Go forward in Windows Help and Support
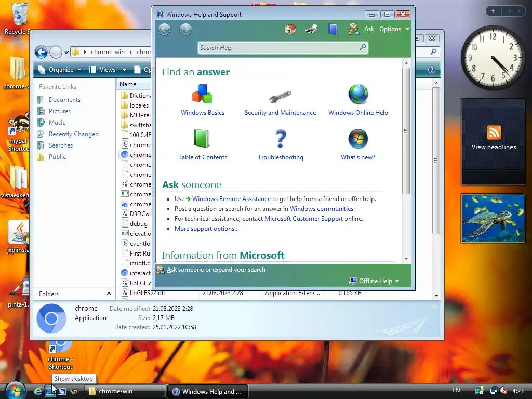Viewport: 532px width, 399px height. (185, 29)
